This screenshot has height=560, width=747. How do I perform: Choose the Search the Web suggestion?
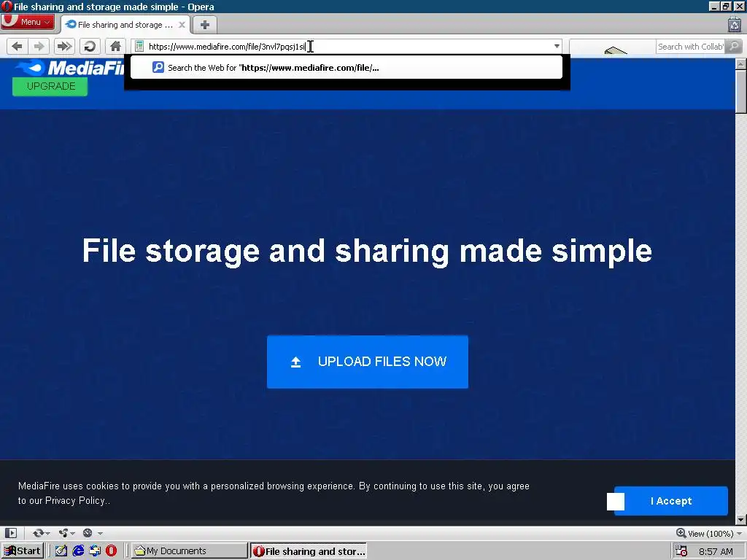click(347, 68)
